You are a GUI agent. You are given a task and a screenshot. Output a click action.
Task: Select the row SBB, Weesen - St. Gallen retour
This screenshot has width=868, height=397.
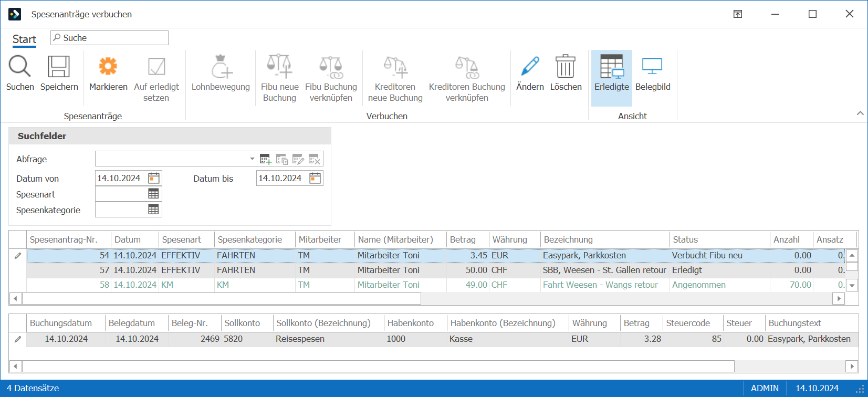tap(436, 270)
